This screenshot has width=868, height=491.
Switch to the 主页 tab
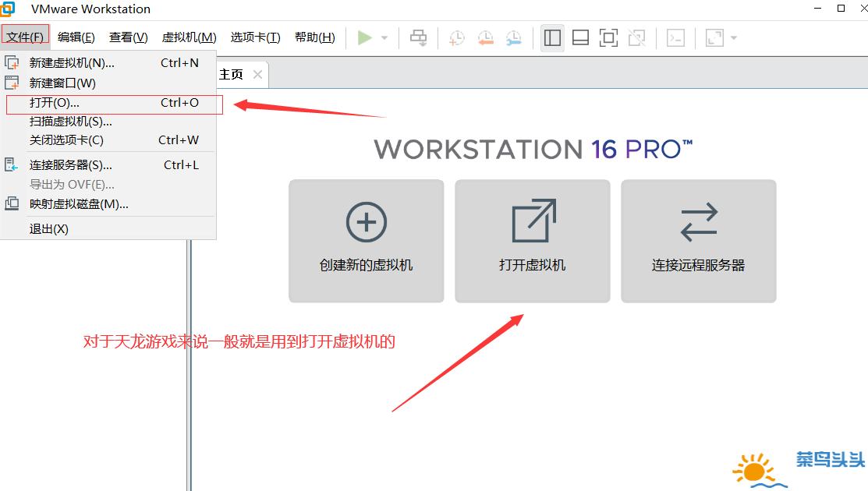[232, 75]
